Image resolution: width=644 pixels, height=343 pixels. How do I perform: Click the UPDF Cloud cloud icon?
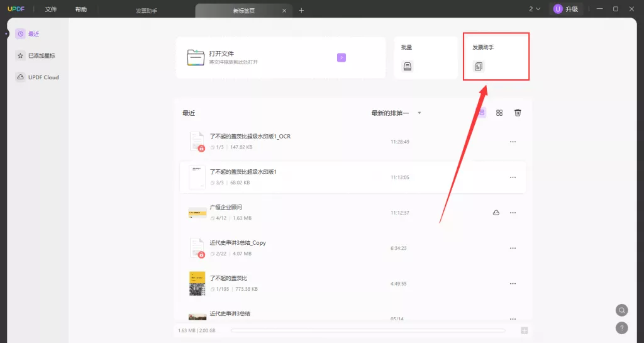click(20, 77)
